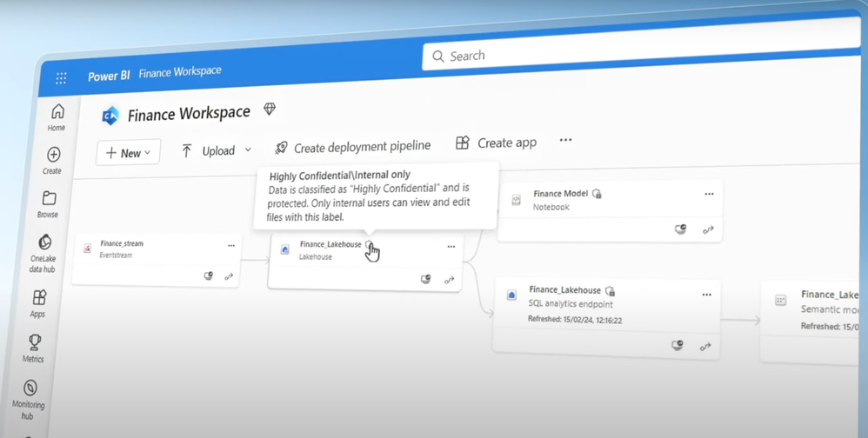This screenshot has height=438, width=868.
Task: Expand the Upload chevron arrow
Action: (248, 149)
